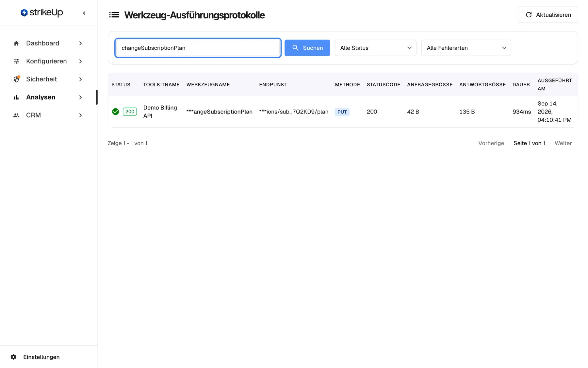Click the CRM people icon

16,115
